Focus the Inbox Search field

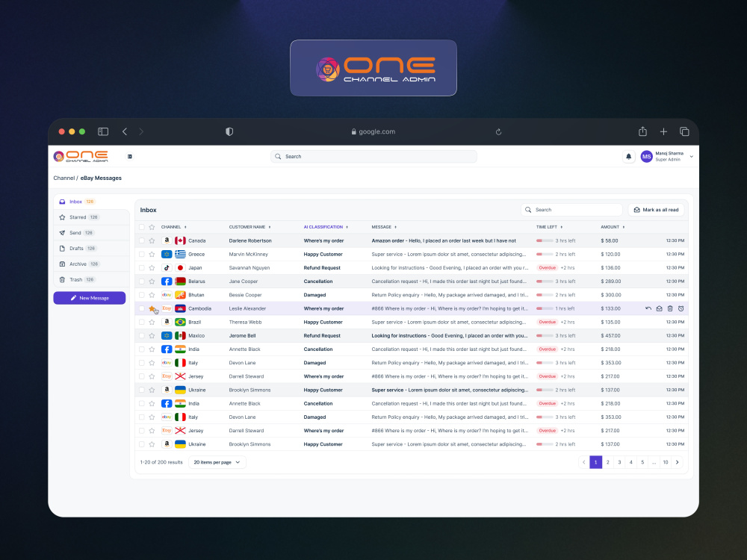(x=571, y=210)
